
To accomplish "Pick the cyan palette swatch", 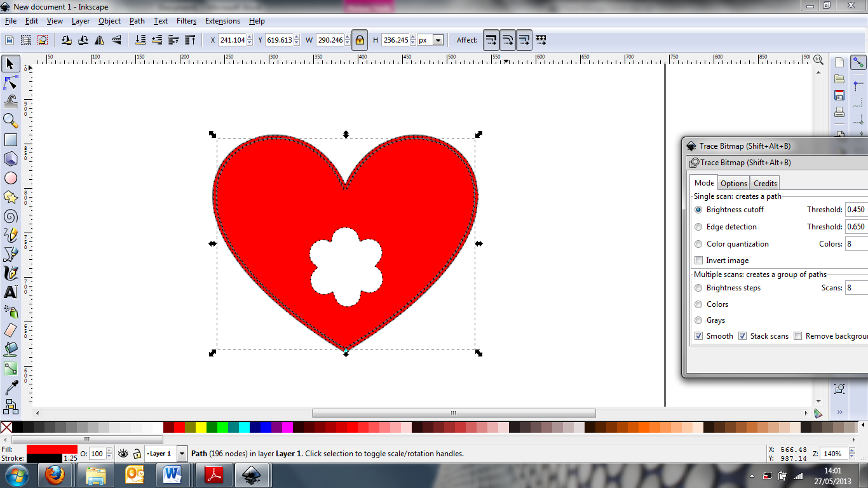I will point(244,428).
